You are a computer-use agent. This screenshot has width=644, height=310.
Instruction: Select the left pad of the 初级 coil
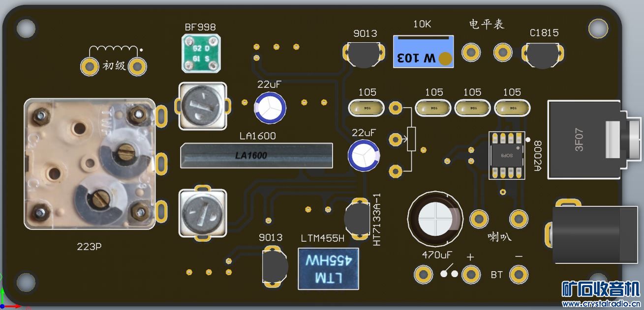90,66
